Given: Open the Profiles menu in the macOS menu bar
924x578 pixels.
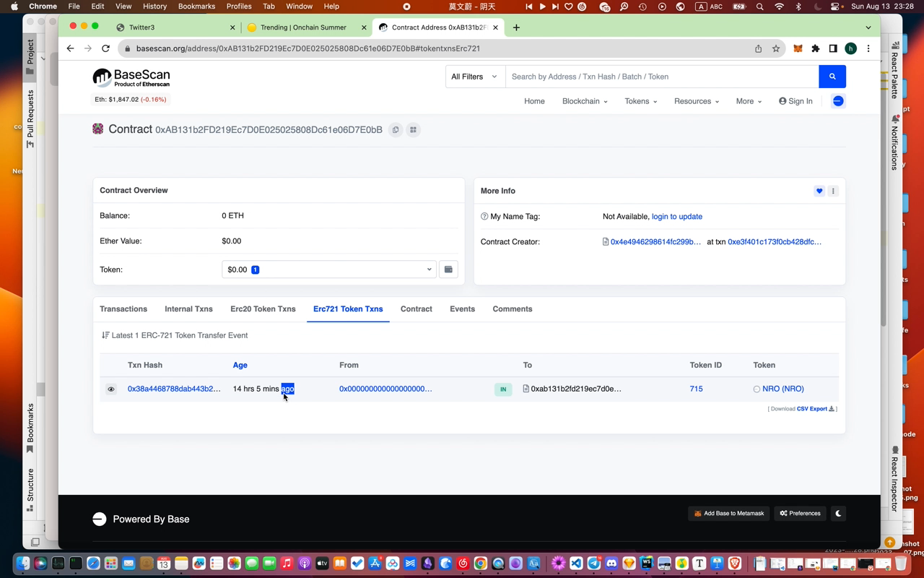Looking at the screenshot, I should [x=239, y=7].
